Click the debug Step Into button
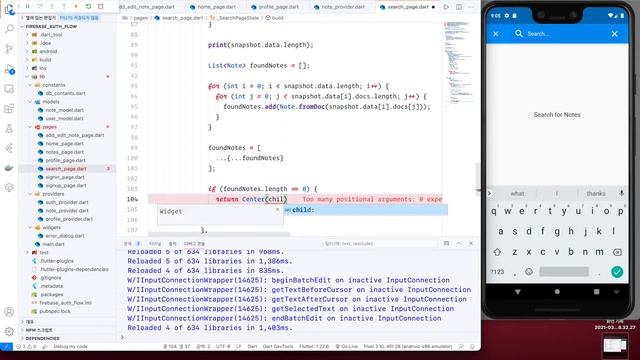The height and width of the screenshot is (360, 640). click(52, 7)
